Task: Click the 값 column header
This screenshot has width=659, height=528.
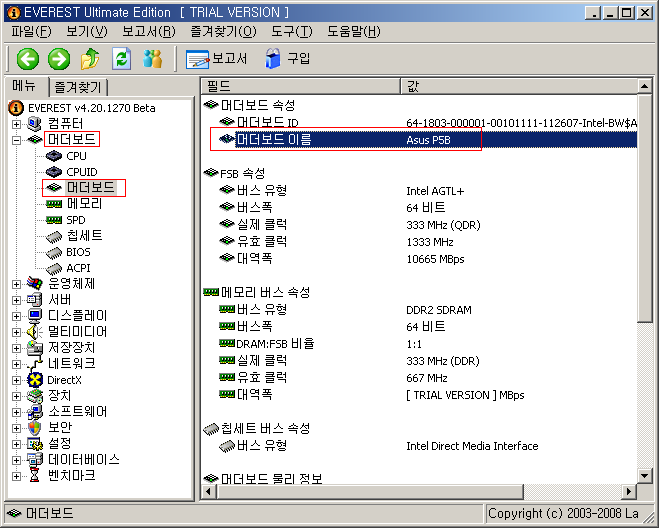Action: pyautogui.click(x=519, y=86)
